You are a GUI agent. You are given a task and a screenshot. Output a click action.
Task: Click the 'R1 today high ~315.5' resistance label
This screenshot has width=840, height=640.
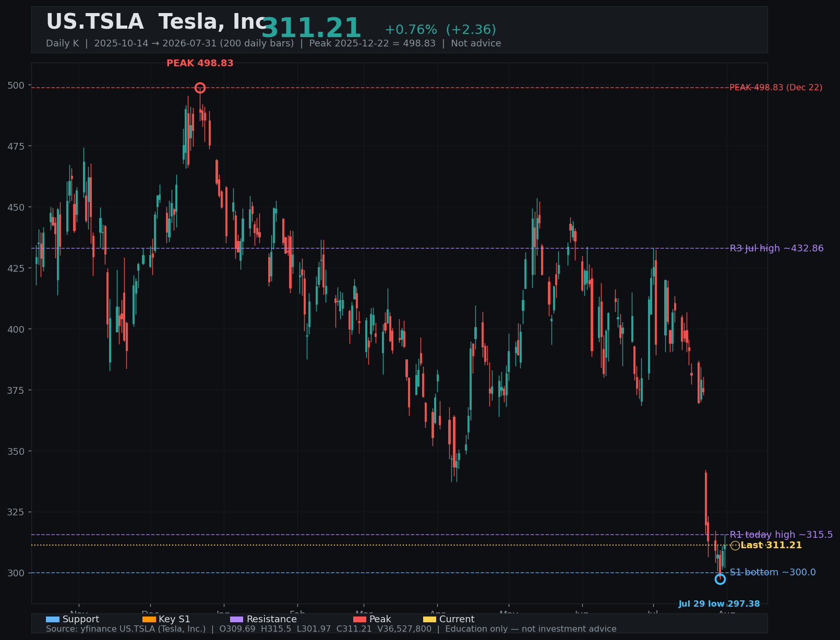781,535
